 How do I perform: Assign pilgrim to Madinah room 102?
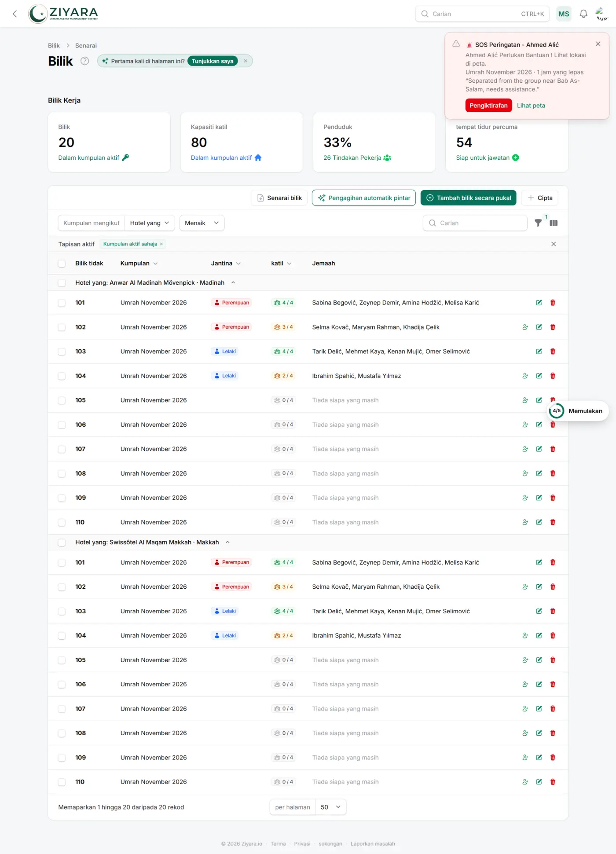pos(525,327)
